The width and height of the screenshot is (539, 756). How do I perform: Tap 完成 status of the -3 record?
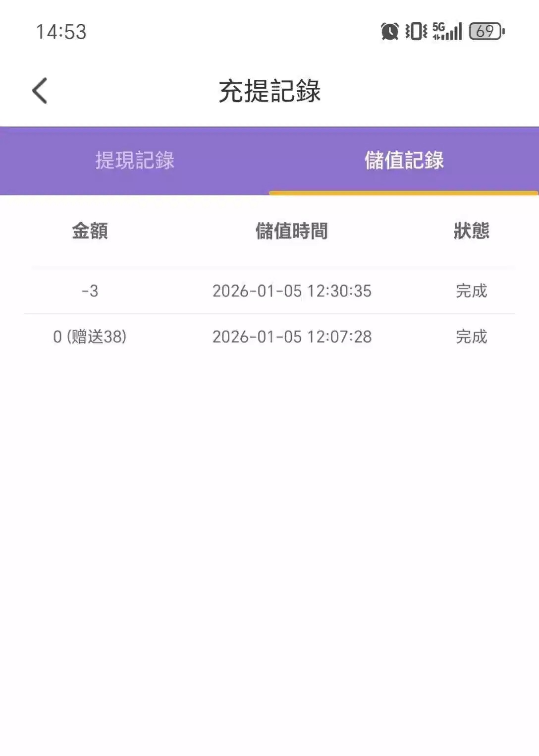(471, 291)
